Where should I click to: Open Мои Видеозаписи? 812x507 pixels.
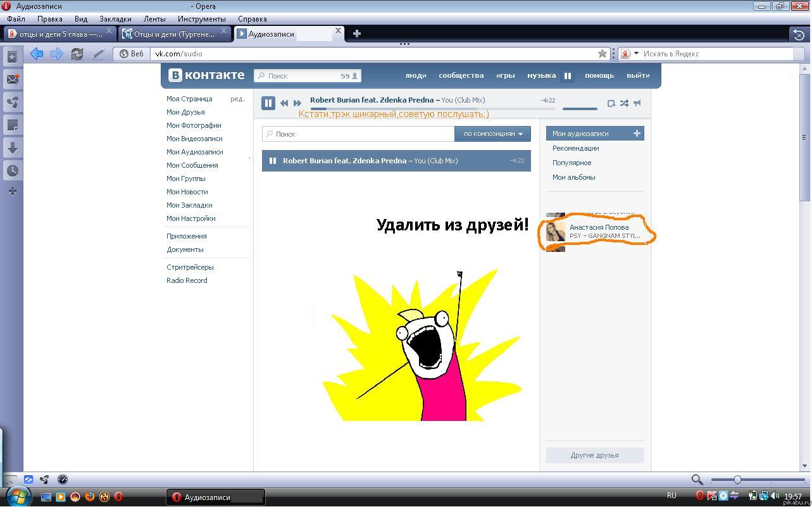(x=194, y=139)
